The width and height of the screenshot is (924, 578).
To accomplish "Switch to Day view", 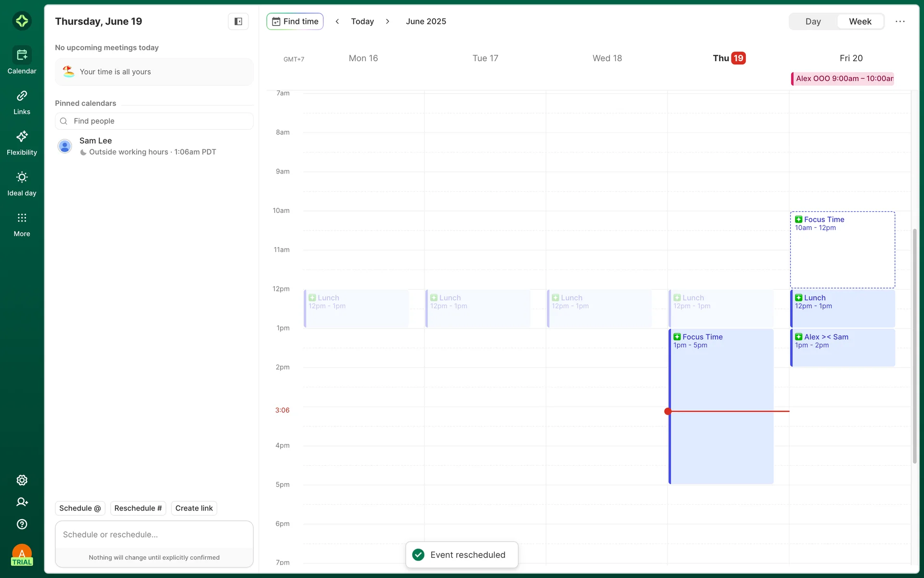I will (x=813, y=21).
